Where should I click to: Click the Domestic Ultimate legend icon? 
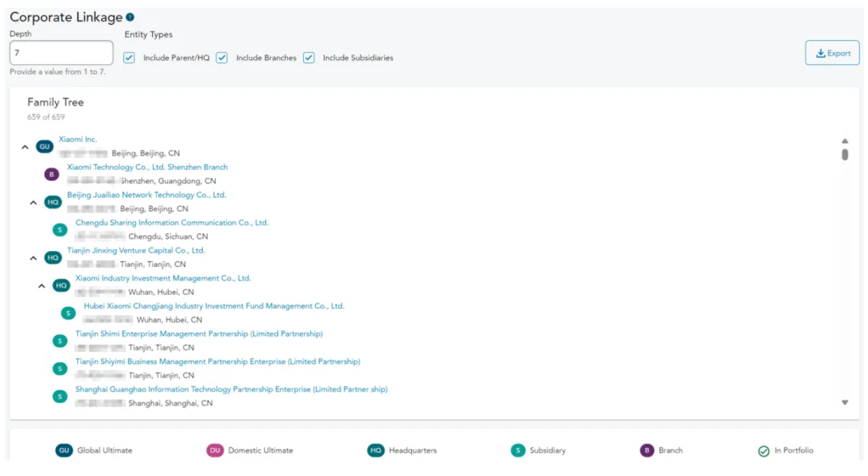coord(215,450)
